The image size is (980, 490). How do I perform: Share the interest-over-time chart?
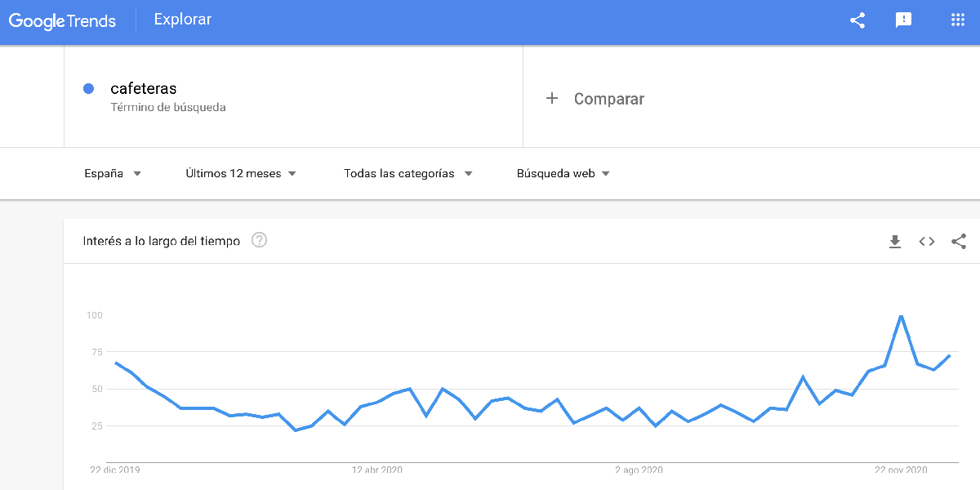pyautogui.click(x=958, y=242)
